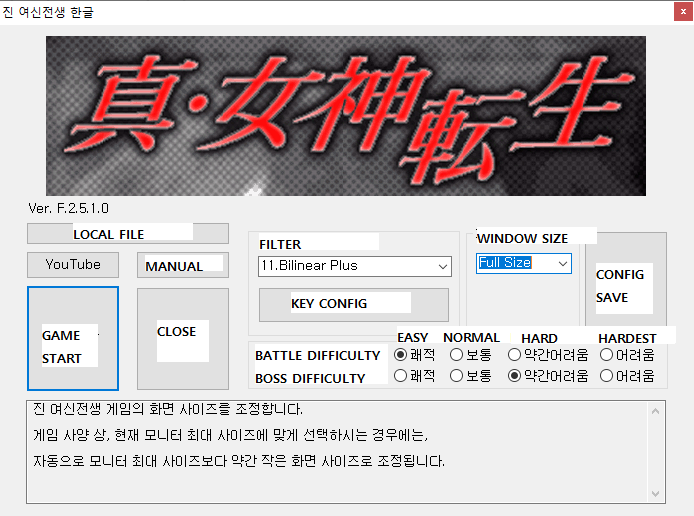Image resolution: width=694 pixels, height=516 pixels.
Task: Click the description box scroll down arrow
Action: coord(655,493)
